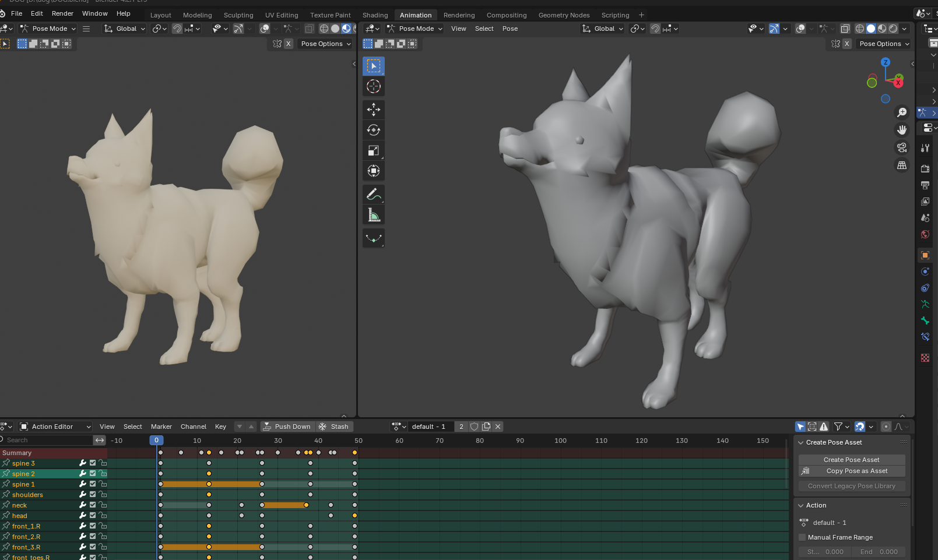Viewport: 938px width, 560px height.
Task: Click the action name field default - 1
Action: click(430, 427)
